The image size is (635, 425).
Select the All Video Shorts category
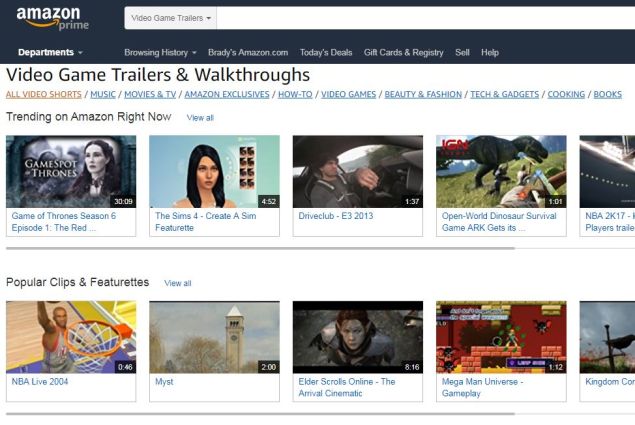[x=44, y=94]
